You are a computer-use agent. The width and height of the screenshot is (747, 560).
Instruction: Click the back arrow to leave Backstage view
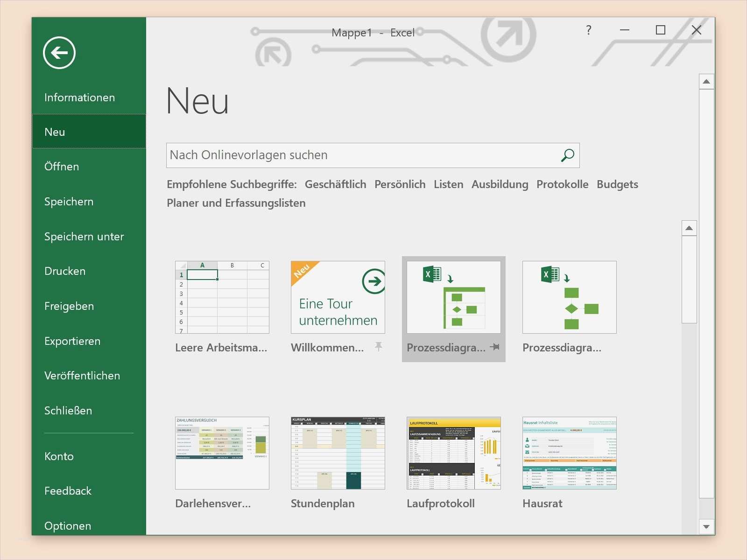click(x=59, y=53)
